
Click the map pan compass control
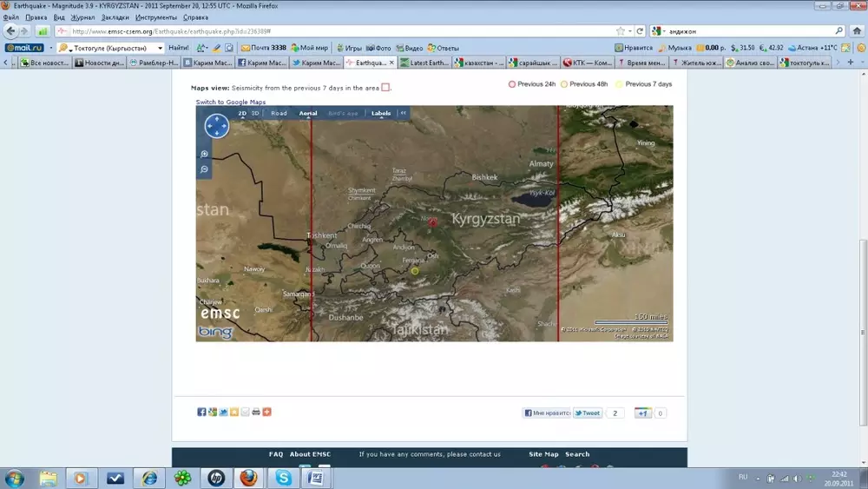tap(216, 127)
